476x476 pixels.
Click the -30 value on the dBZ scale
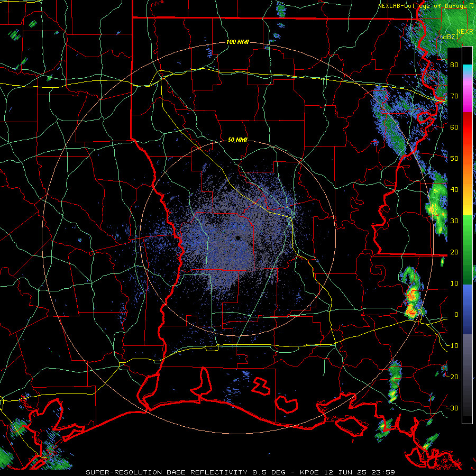[452, 408]
